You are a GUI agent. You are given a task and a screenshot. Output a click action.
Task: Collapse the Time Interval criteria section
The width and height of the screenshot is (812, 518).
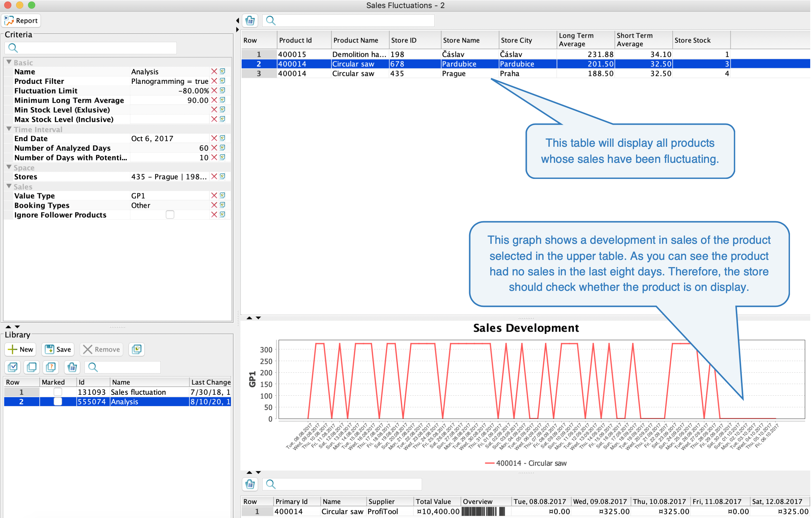[9, 129]
